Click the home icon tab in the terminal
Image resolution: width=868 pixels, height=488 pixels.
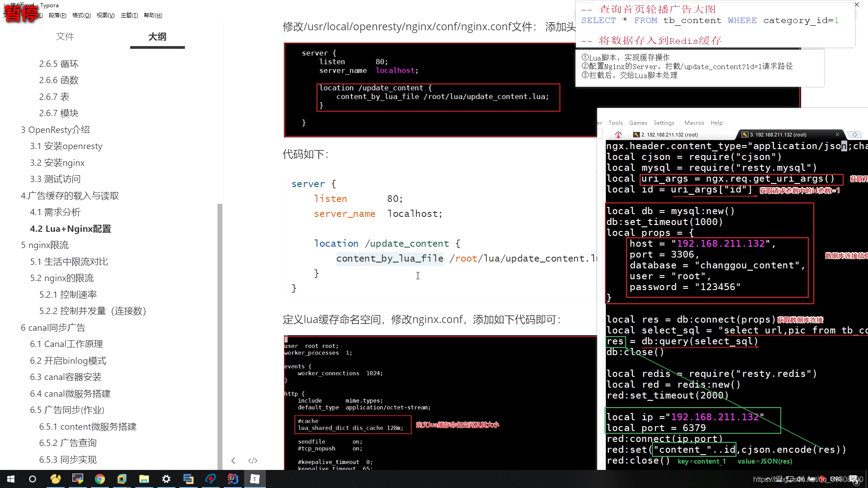(x=618, y=135)
